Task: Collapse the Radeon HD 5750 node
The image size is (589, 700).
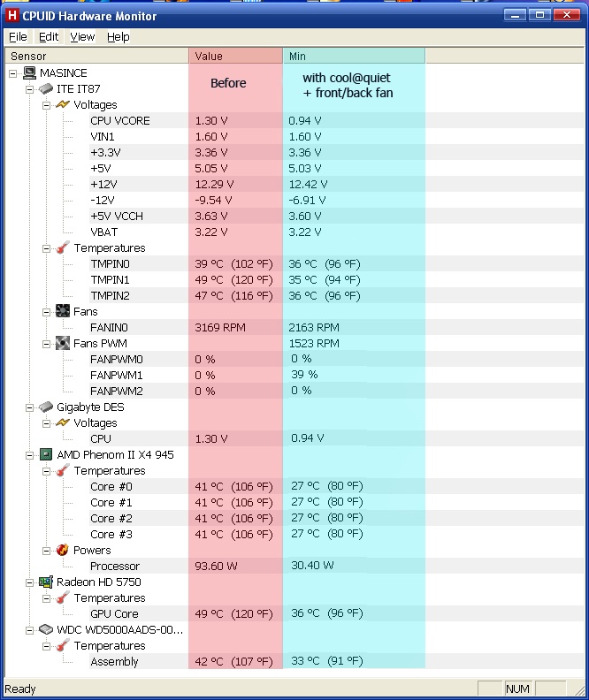Action: click(29, 582)
